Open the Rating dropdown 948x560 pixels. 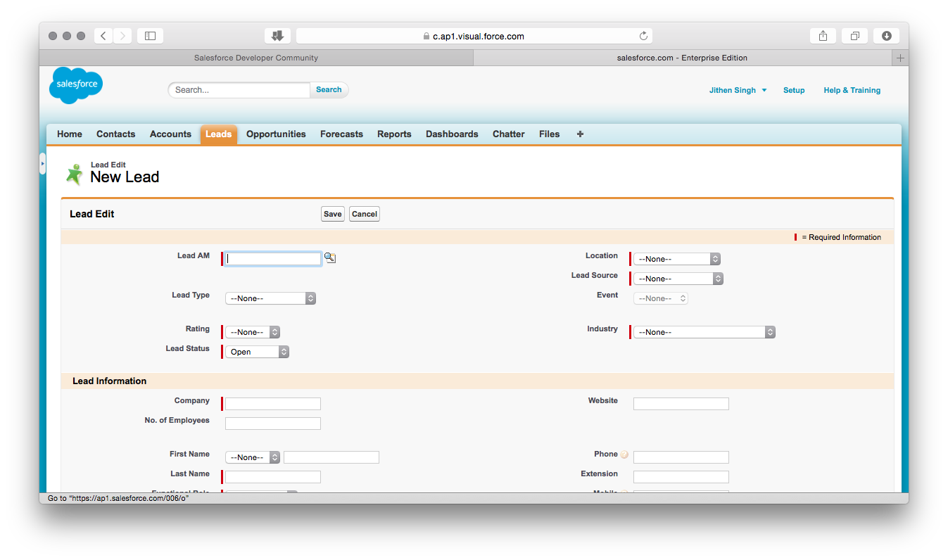[x=253, y=332]
